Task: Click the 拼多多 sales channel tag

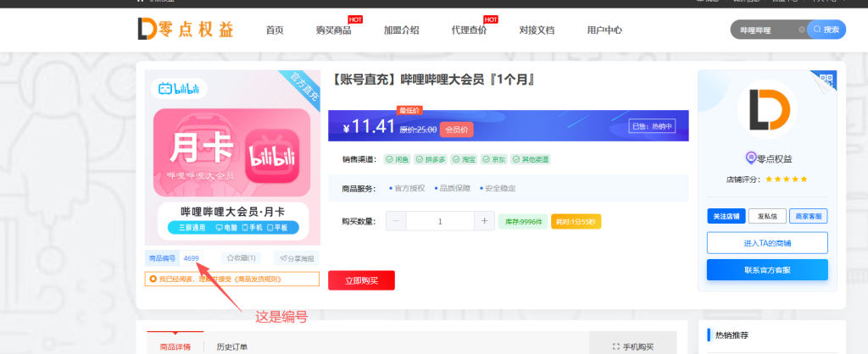Action: [x=430, y=159]
